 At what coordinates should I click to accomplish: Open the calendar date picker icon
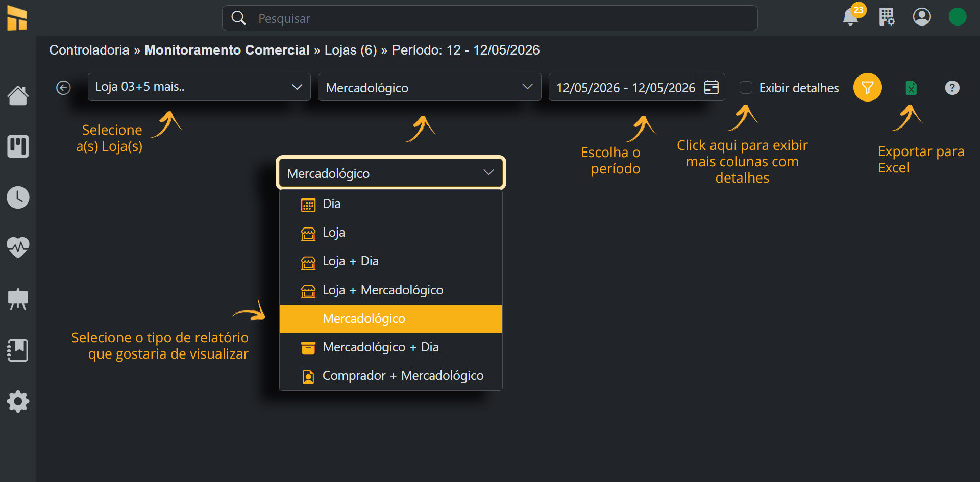coord(712,87)
